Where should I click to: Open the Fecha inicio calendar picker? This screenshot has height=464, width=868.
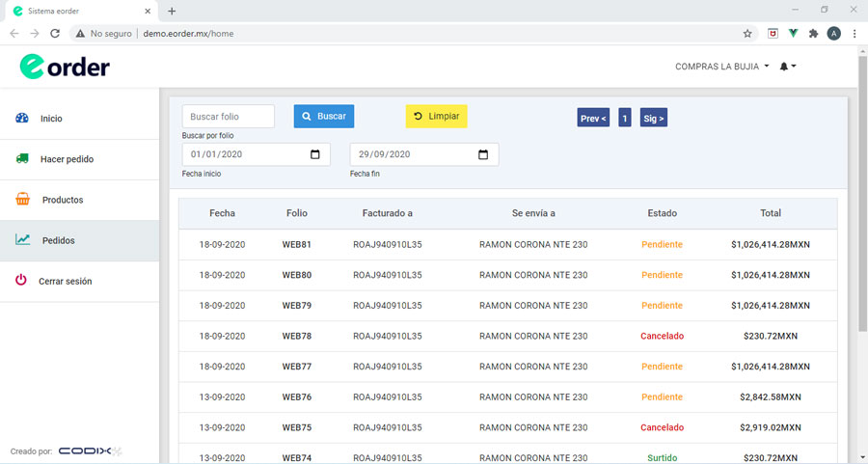click(x=315, y=154)
